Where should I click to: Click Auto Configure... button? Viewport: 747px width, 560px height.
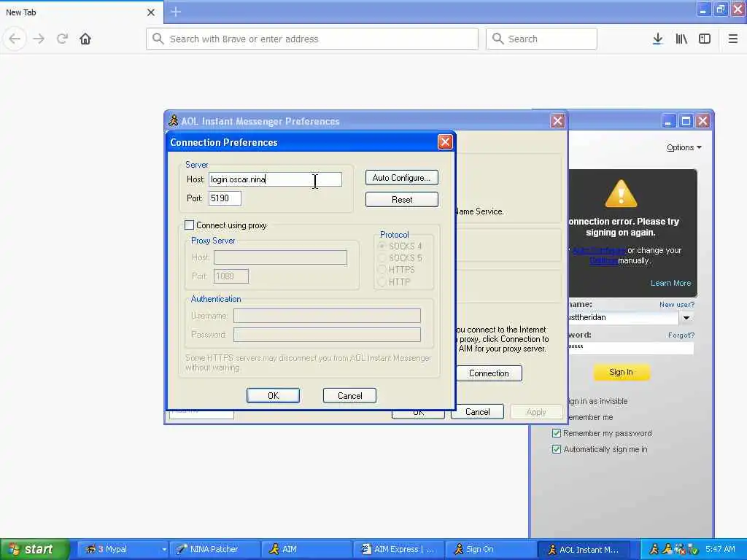[402, 178]
